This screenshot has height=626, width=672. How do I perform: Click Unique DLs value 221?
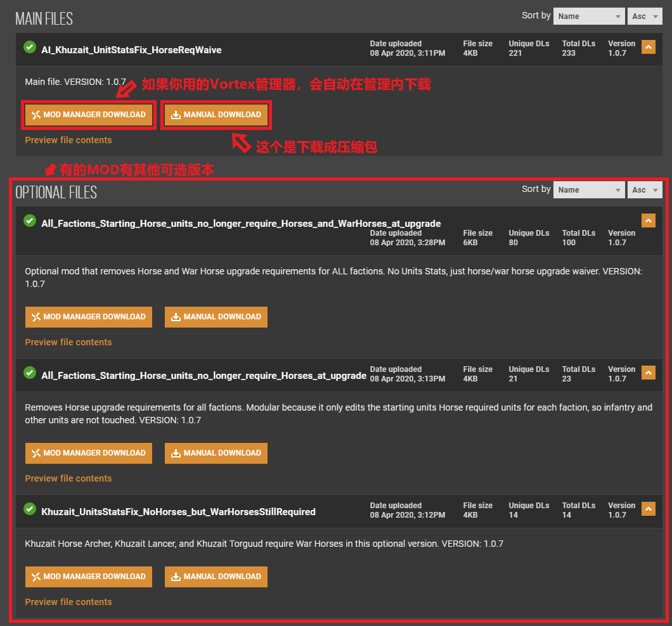515,53
